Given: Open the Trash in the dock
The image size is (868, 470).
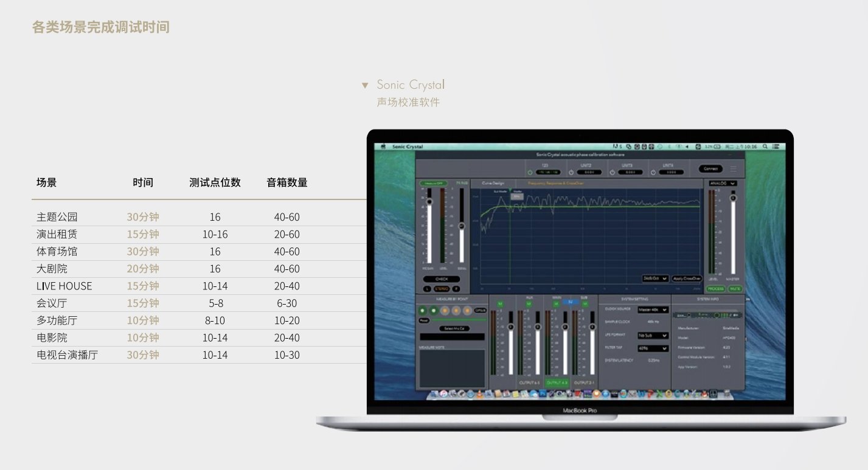Looking at the screenshot, I should pos(727,394).
